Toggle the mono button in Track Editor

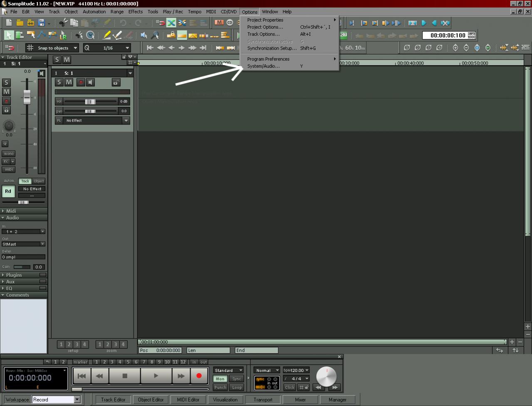(x=9, y=153)
